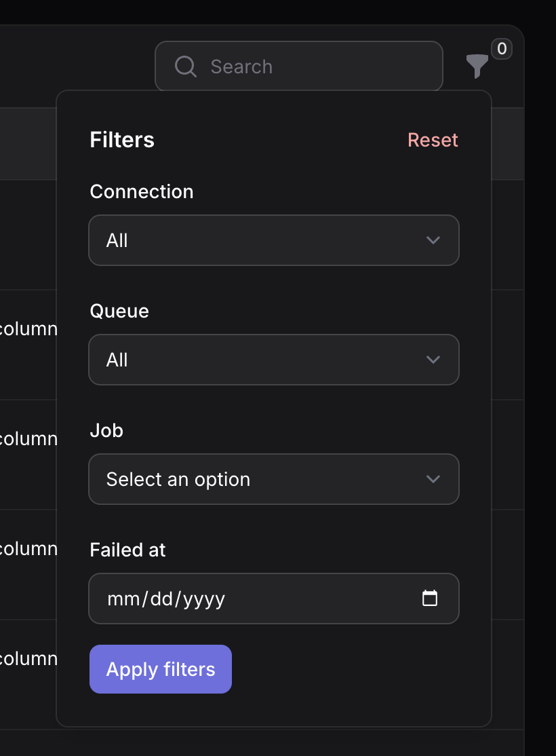Viewport: 556px width, 756px height.
Task: Click the mm/dd/yyyy date field
Action: pyautogui.click(x=203, y=599)
